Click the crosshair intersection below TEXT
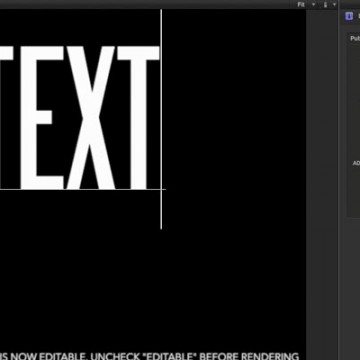The image size is (360, 360). click(161, 190)
